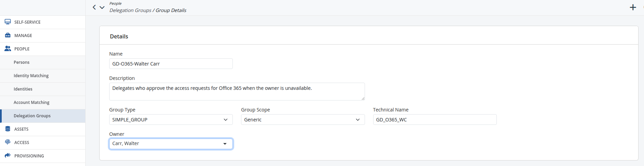Open the Assets menu section
Image resolution: width=644 pixels, height=166 pixels.
tap(42, 129)
